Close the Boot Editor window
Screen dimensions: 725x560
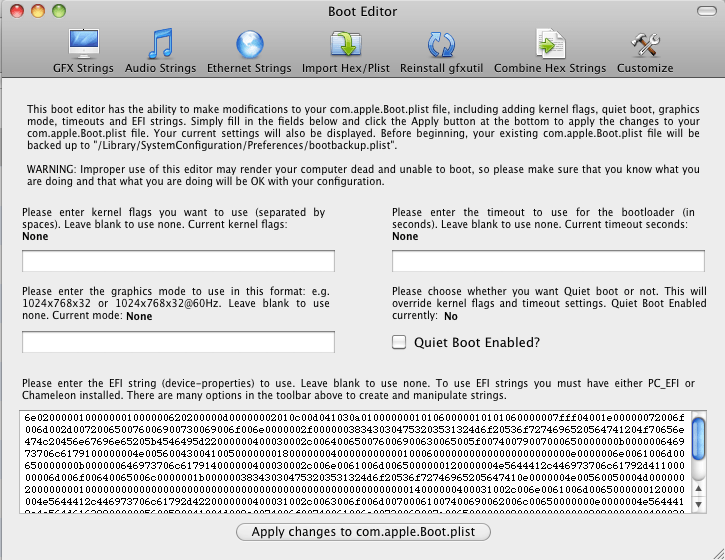click(x=17, y=11)
